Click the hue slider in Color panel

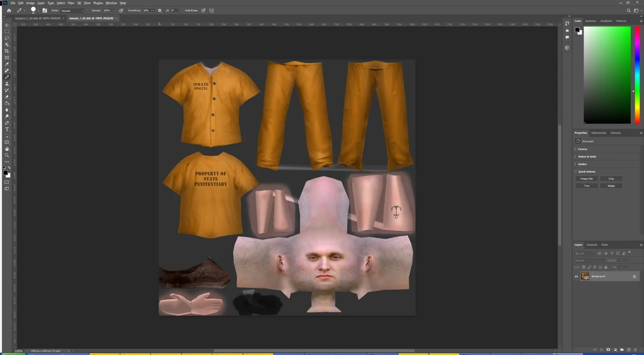click(x=637, y=75)
